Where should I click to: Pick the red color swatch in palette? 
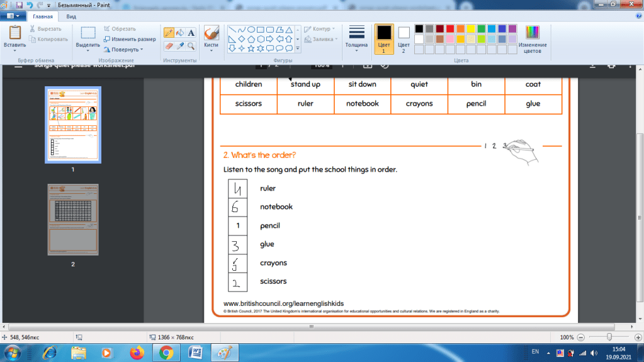450,29
